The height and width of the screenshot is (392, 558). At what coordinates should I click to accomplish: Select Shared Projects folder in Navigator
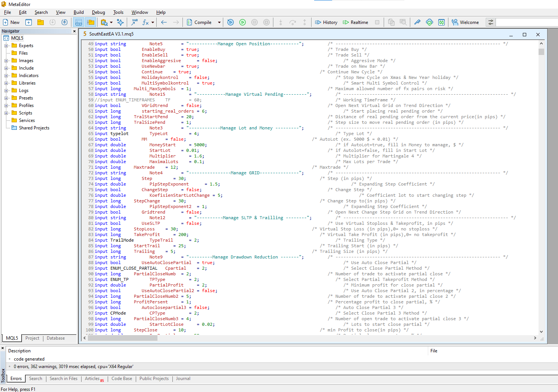pos(34,128)
